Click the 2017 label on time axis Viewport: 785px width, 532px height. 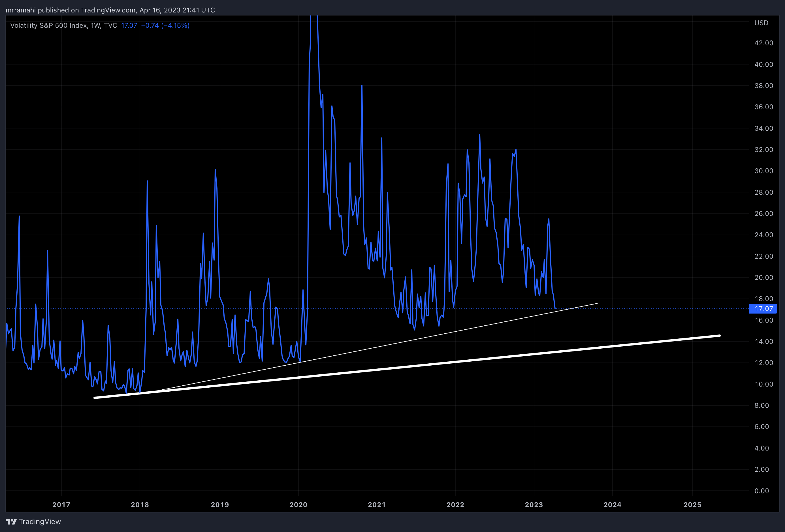click(x=61, y=505)
